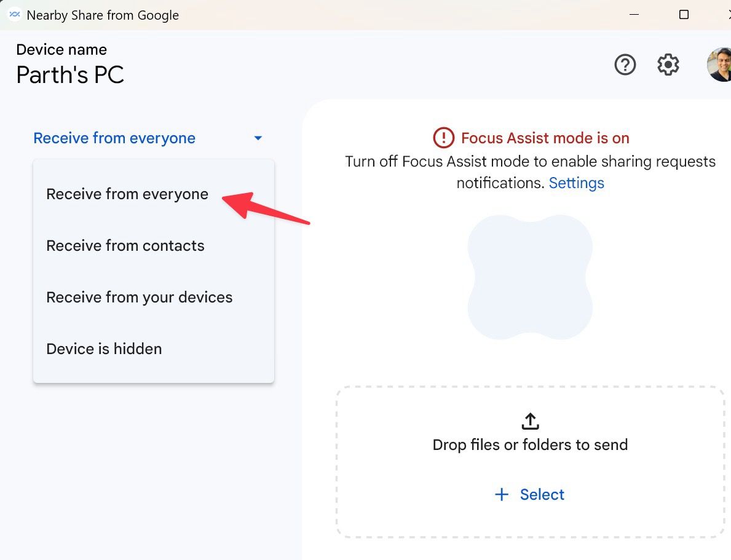This screenshot has height=560, width=731.
Task: Maximize the Nearby Share window
Action: click(x=684, y=15)
